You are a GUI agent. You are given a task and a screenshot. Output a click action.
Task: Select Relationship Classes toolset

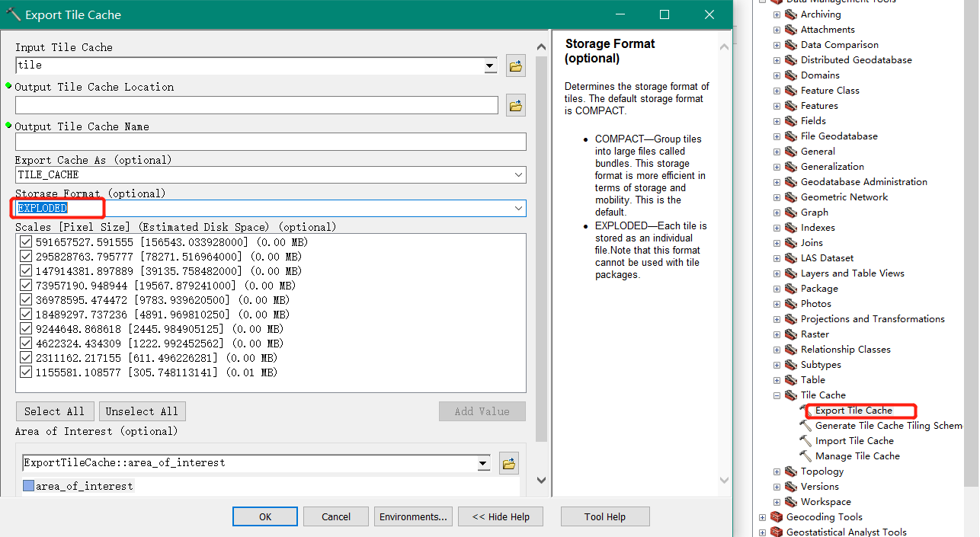tap(845, 350)
